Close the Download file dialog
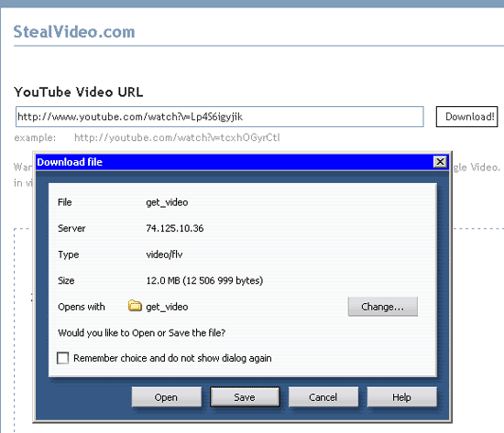The image size is (504, 433). point(440,161)
